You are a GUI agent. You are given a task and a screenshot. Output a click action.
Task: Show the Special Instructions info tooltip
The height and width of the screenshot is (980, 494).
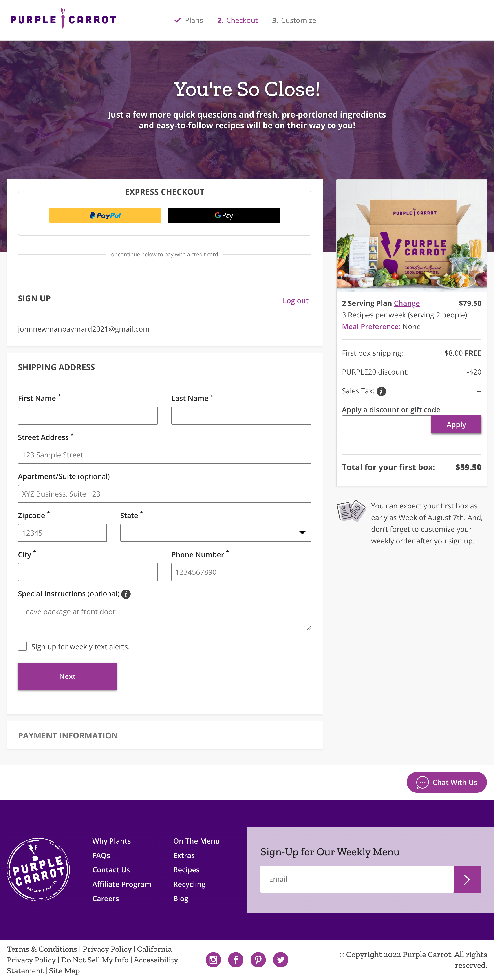126,594
